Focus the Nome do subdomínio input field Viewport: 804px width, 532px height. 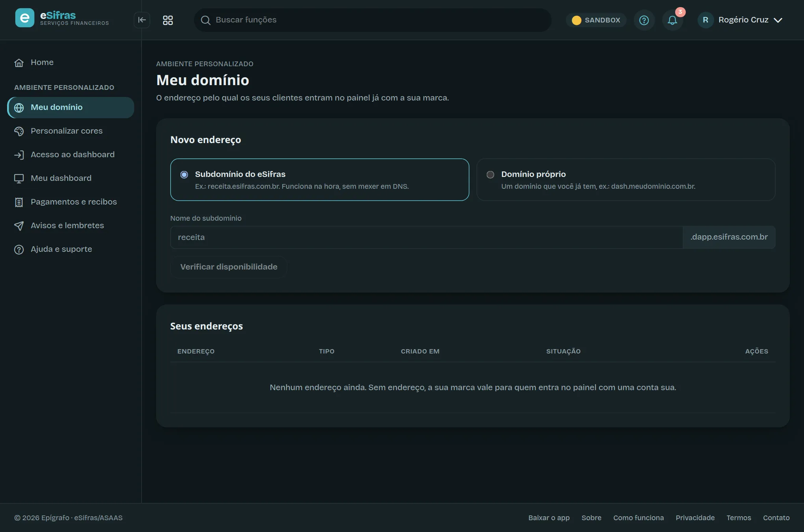[x=426, y=237]
